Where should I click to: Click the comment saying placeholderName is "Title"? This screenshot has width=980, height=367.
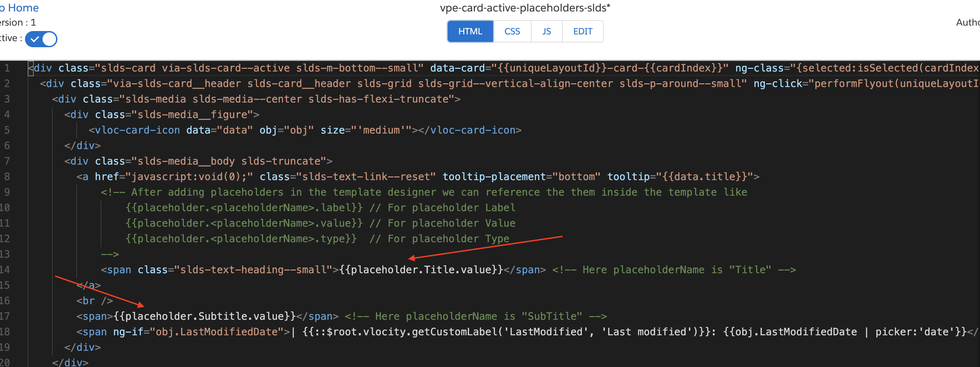click(674, 270)
